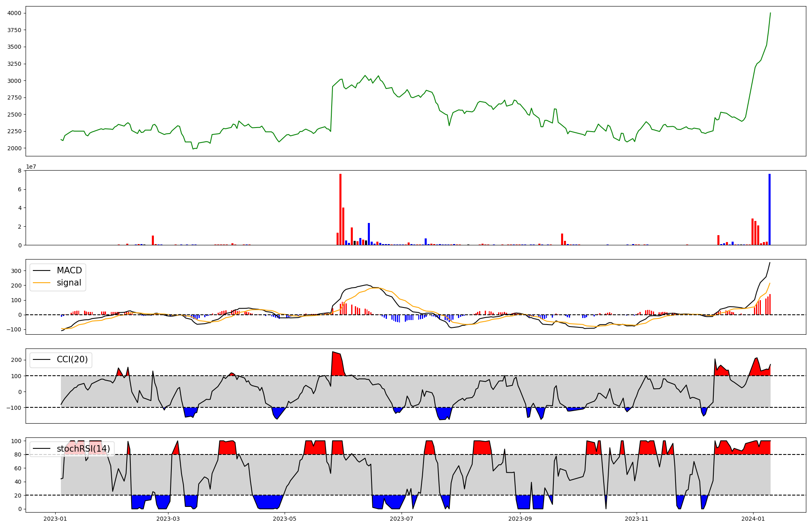Click the 2023-11 date tick label
The height and width of the screenshot is (528, 812).
[x=637, y=519]
